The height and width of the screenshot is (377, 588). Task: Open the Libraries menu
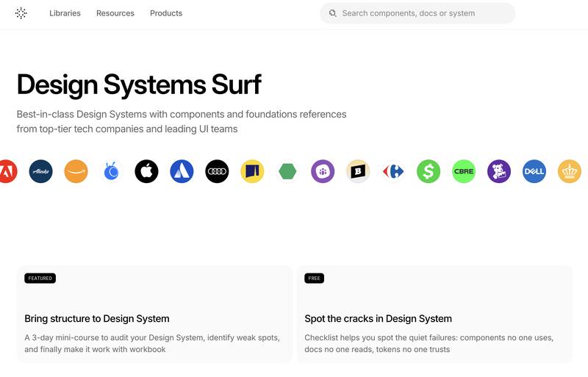click(x=65, y=13)
